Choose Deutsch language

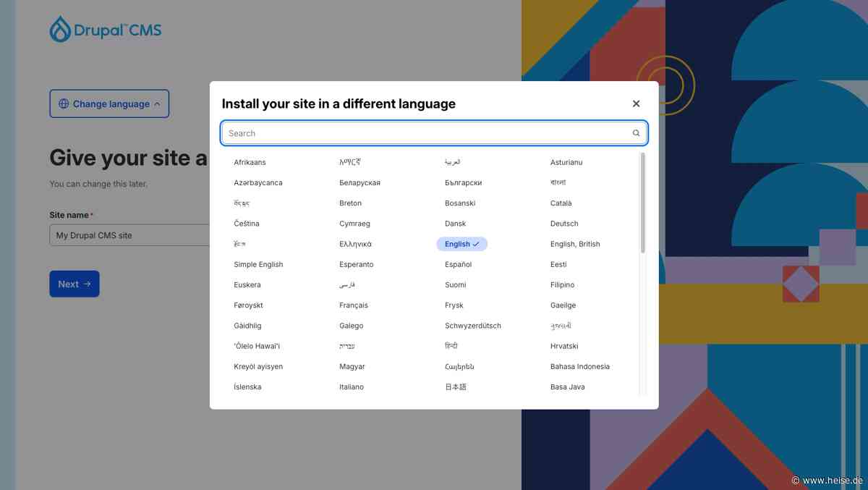click(564, 224)
